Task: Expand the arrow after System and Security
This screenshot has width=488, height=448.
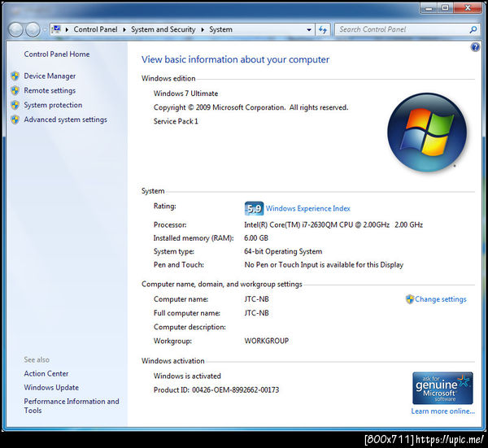Action: (203, 30)
